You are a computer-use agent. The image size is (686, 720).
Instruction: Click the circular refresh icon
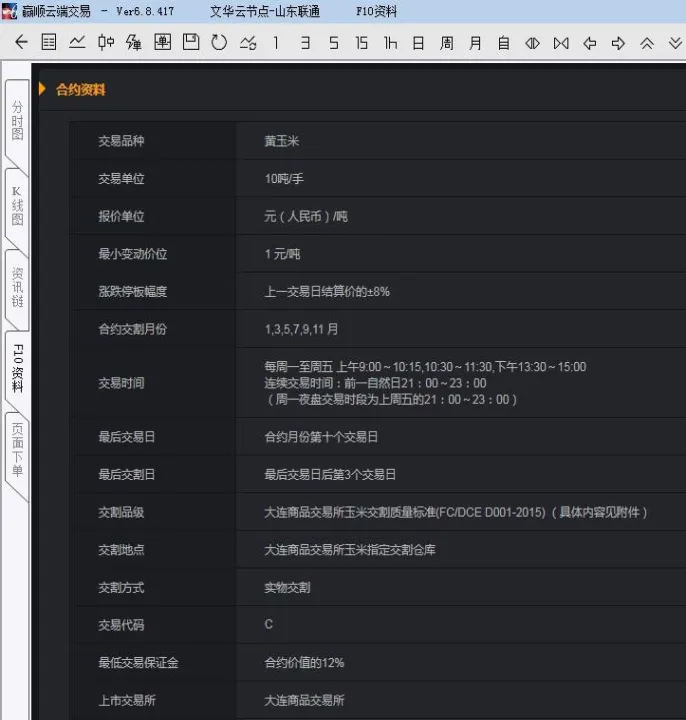(219, 43)
